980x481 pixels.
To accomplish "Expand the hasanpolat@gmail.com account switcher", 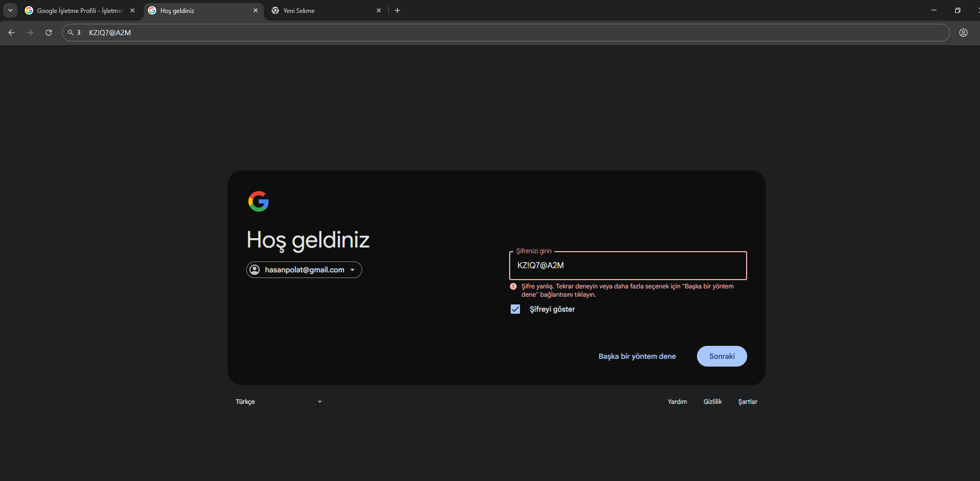I will [x=304, y=270].
